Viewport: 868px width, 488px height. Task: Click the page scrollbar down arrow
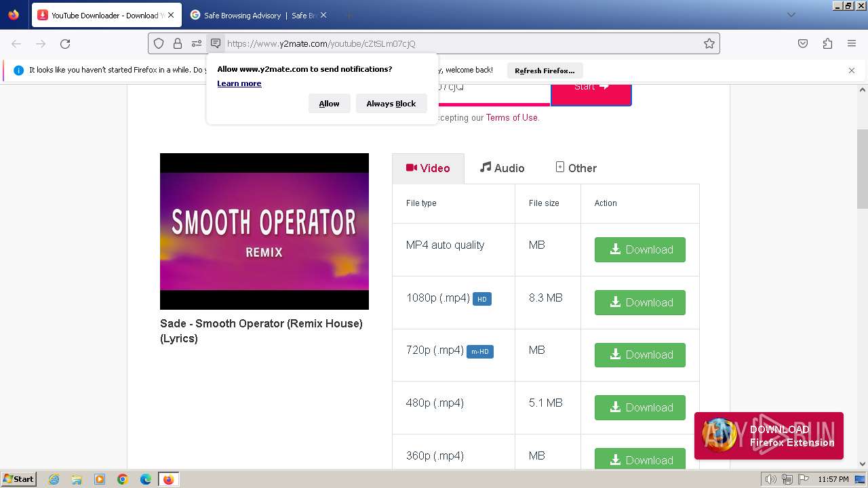tap(863, 464)
